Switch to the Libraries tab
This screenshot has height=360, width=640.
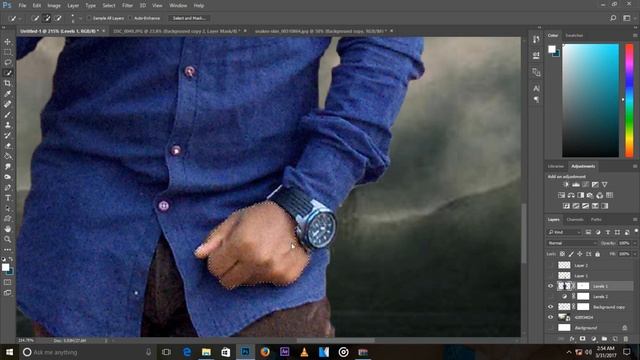556,166
